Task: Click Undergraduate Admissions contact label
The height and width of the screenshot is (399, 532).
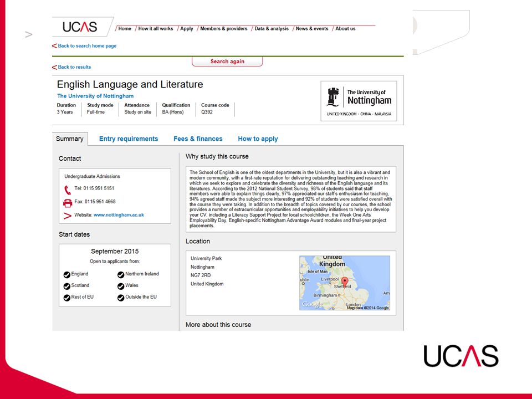Action: click(x=93, y=176)
